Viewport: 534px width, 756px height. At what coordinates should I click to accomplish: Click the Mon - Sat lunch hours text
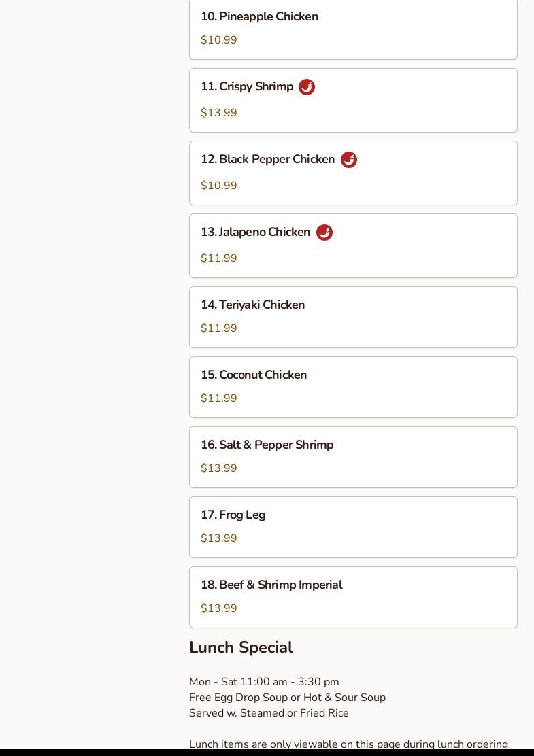pyautogui.click(x=264, y=682)
